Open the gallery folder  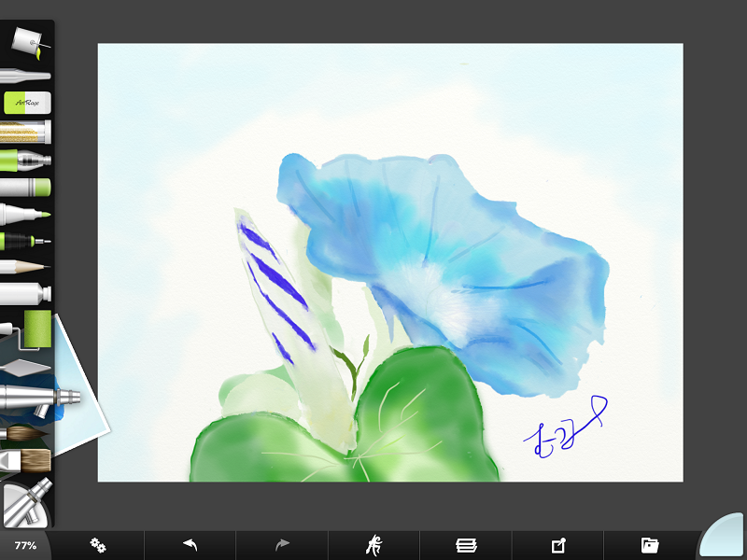point(650,544)
